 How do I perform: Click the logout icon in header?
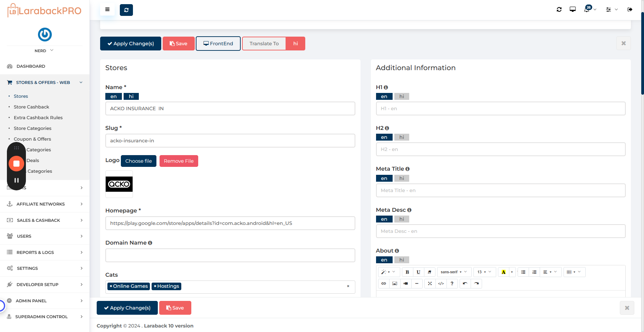tap(630, 10)
